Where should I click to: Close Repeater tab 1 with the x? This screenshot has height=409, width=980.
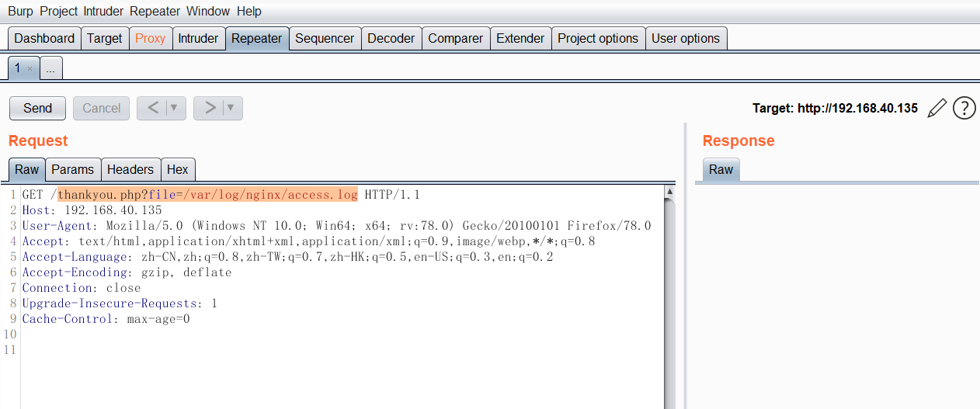(30, 69)
